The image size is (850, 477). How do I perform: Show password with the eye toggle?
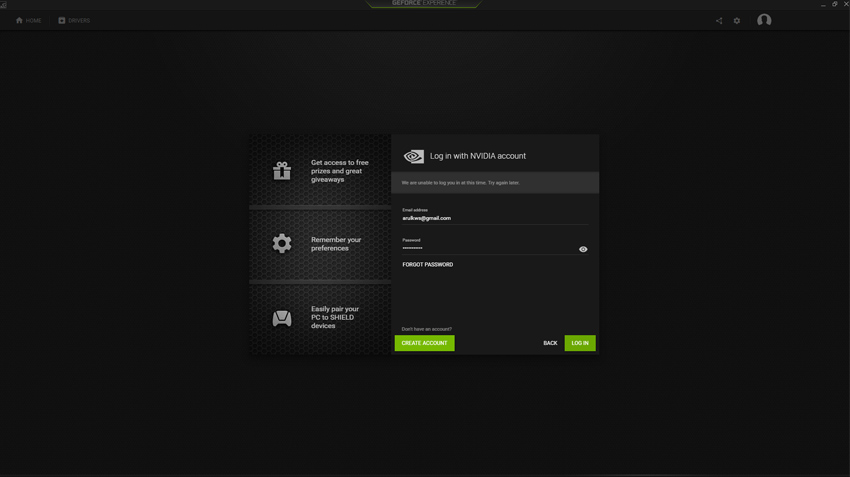click(x=583, y=249)
